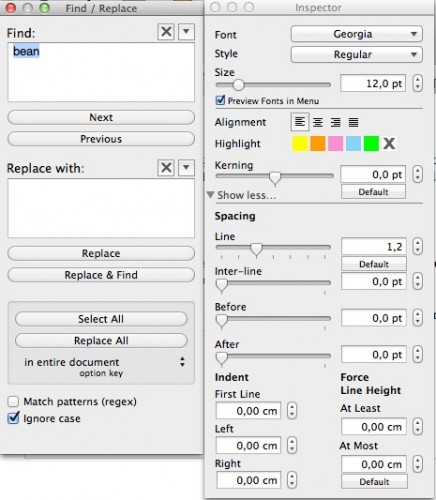Set alignment to centered text

(x=318, y=122)
